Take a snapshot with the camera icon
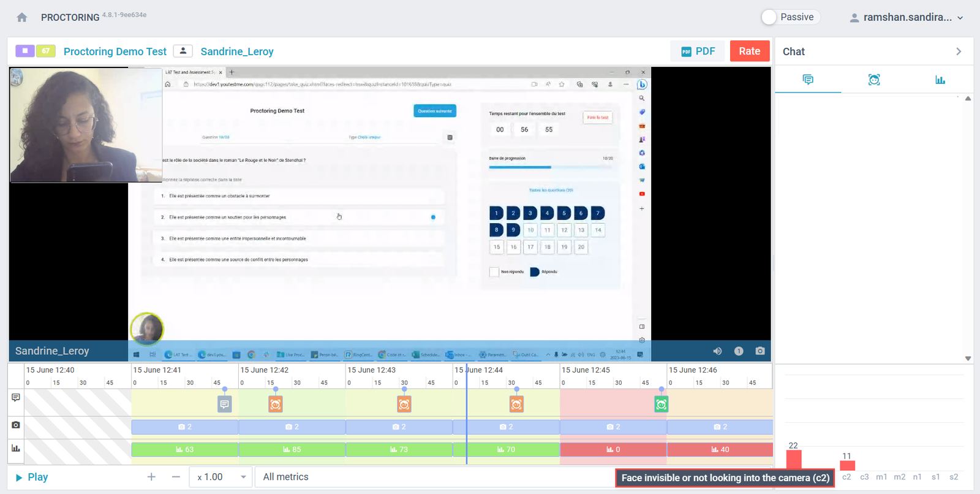Screen dimensions: 980x494 pyautogui.click(x=760, y=351)
